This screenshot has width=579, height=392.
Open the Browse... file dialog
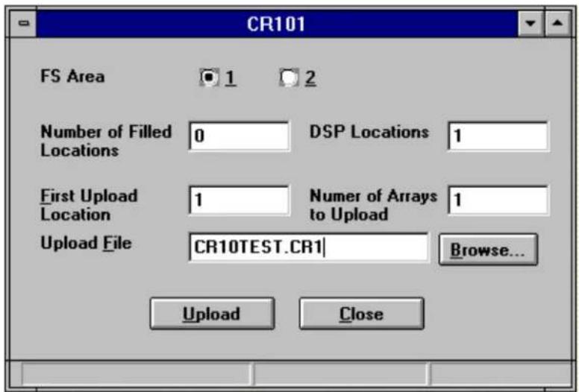488,250
